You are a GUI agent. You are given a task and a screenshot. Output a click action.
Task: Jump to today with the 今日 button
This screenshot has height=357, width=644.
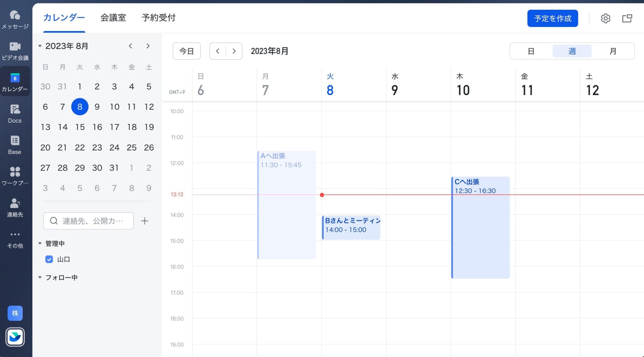tap(186, 51)
